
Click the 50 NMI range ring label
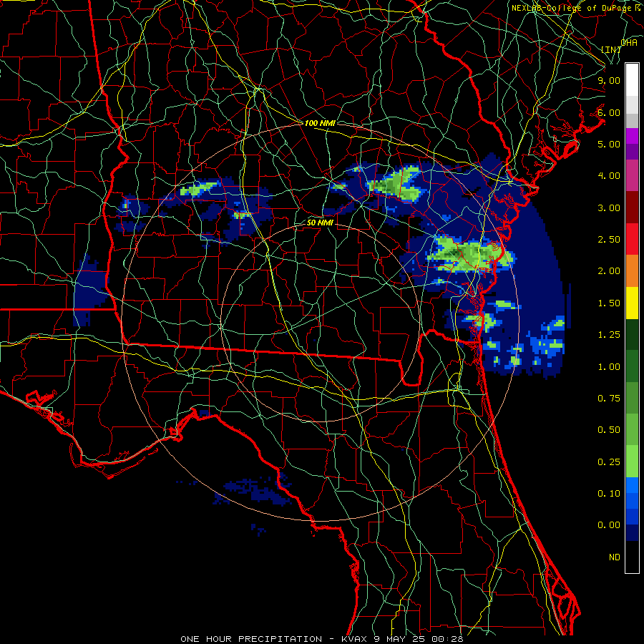[320, 223]
